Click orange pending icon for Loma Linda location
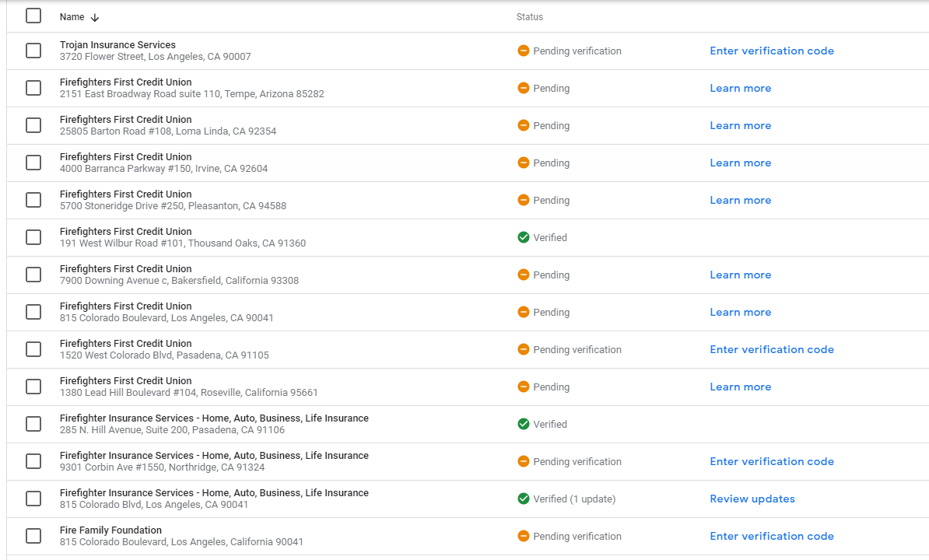929x560 pixels. pyautogui.click(x=523, y=125)
